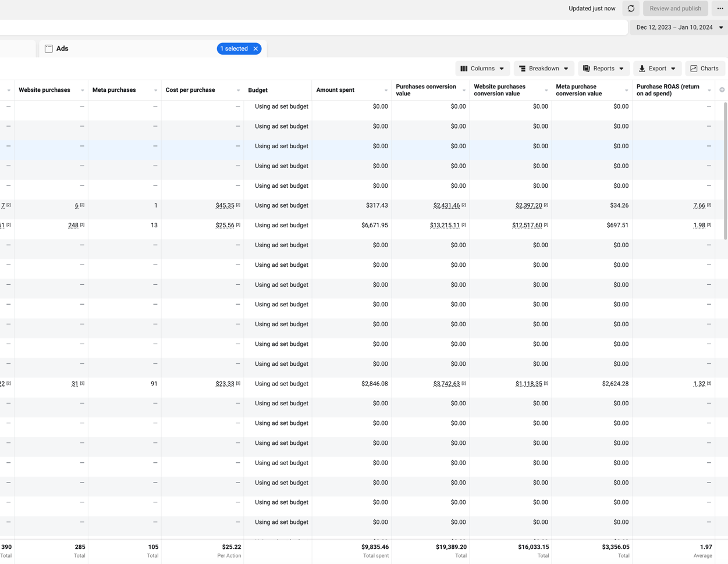Open the three-dots more options menu

[x=720, y=9]
